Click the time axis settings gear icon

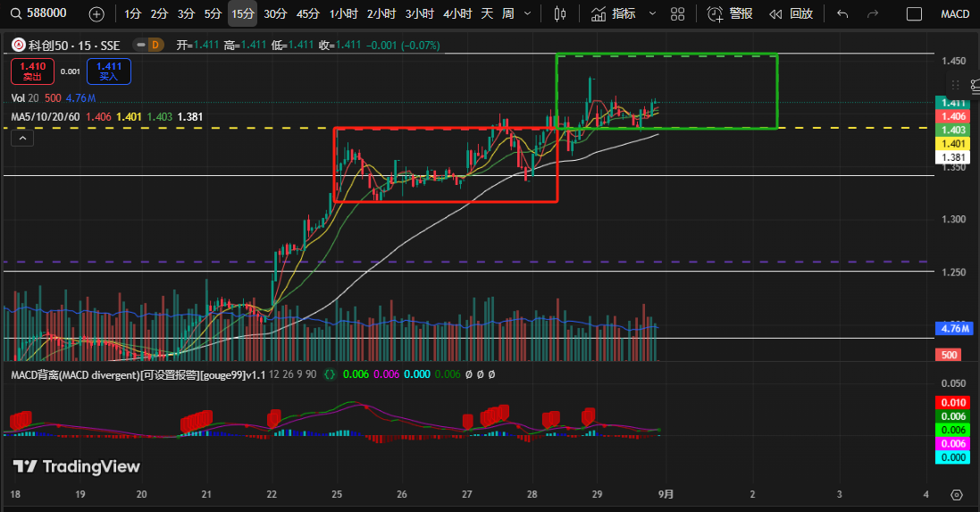pyautogui.click(x=957, y=494)
